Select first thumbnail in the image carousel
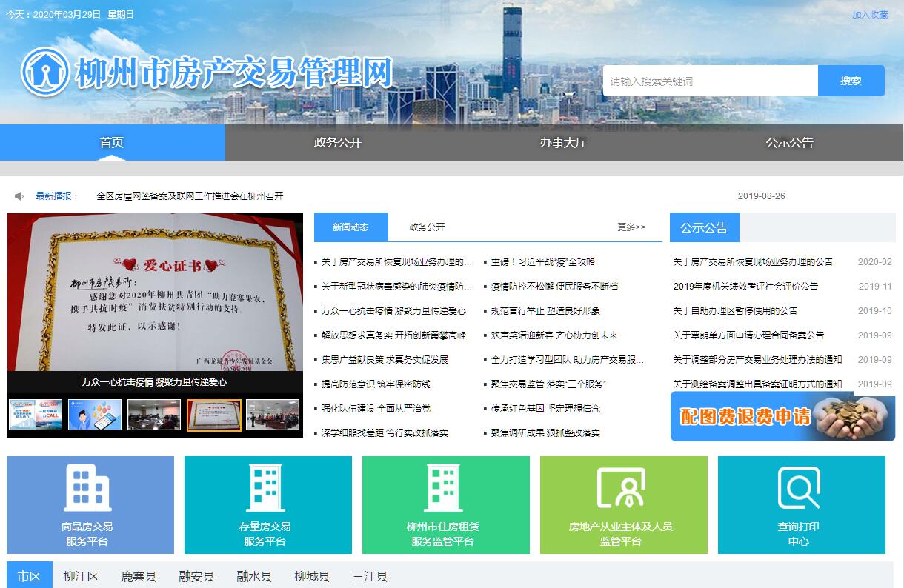The width and height of the screenshot is (904, 588). coord(36,415)
